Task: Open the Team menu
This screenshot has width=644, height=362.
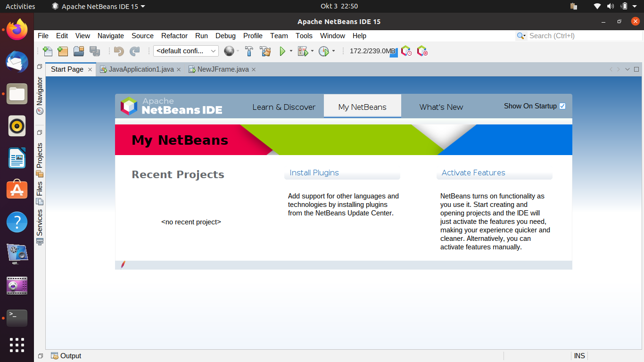Action: tap(279, 36)
